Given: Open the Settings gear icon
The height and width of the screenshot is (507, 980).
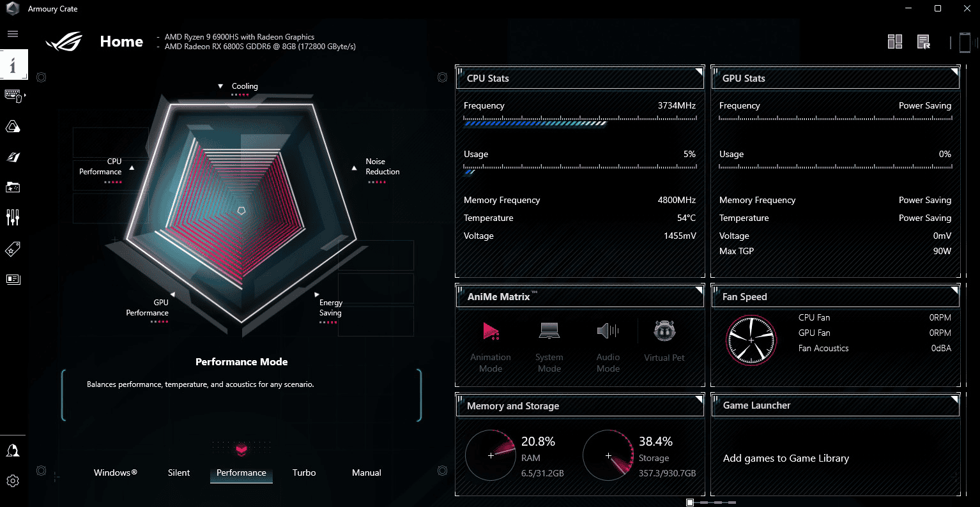Looking at the screenshot, I should [13, 481].
